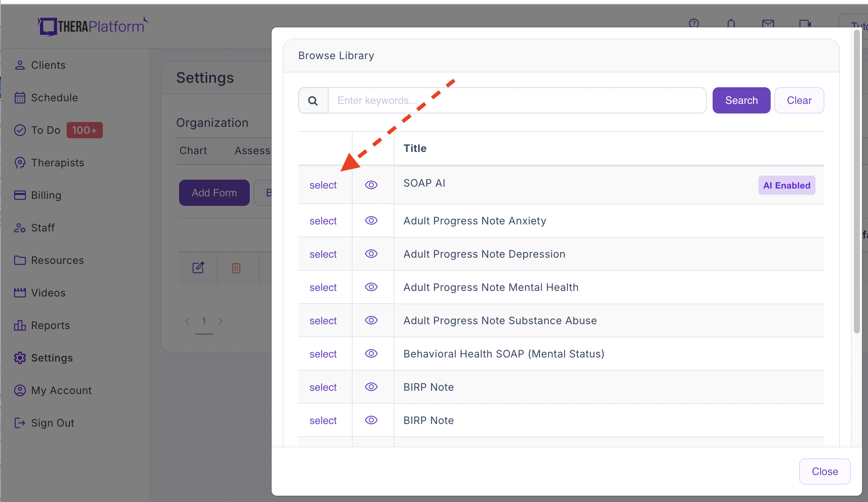Click Sign Out in the sidebar
The height and width of the screenshot is (502, 868).
point(44,423)
